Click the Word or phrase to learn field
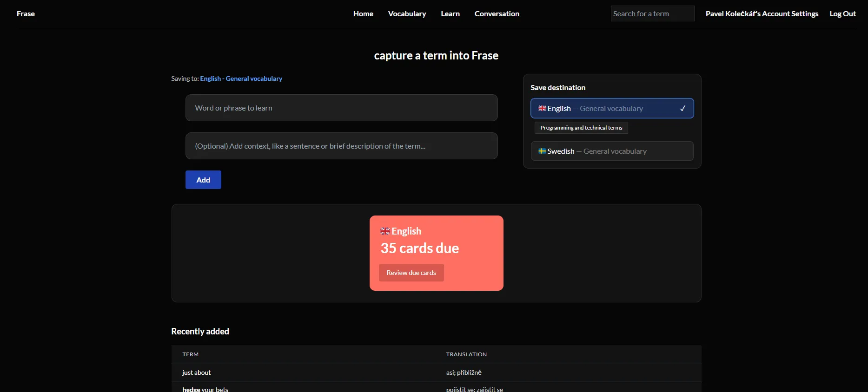Image resolution: width=868 pixels, height=392 pixels. (x=341, y=108)
